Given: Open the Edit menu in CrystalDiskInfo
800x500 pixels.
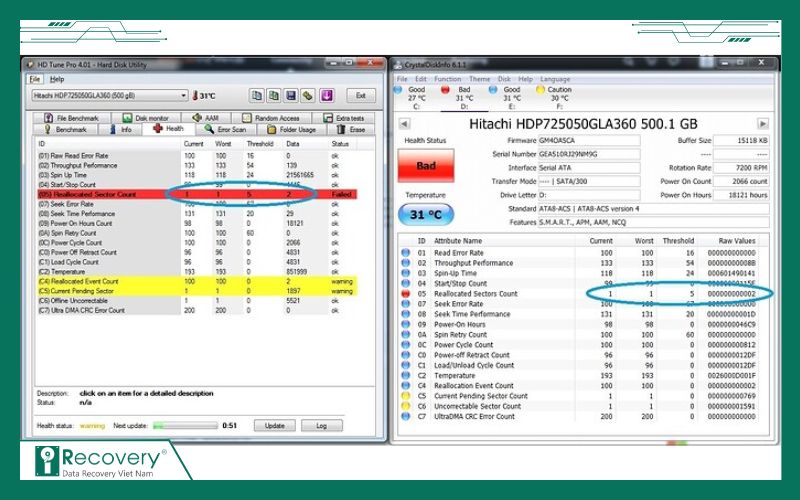Looking at the screenshot, I should [420, 79].
